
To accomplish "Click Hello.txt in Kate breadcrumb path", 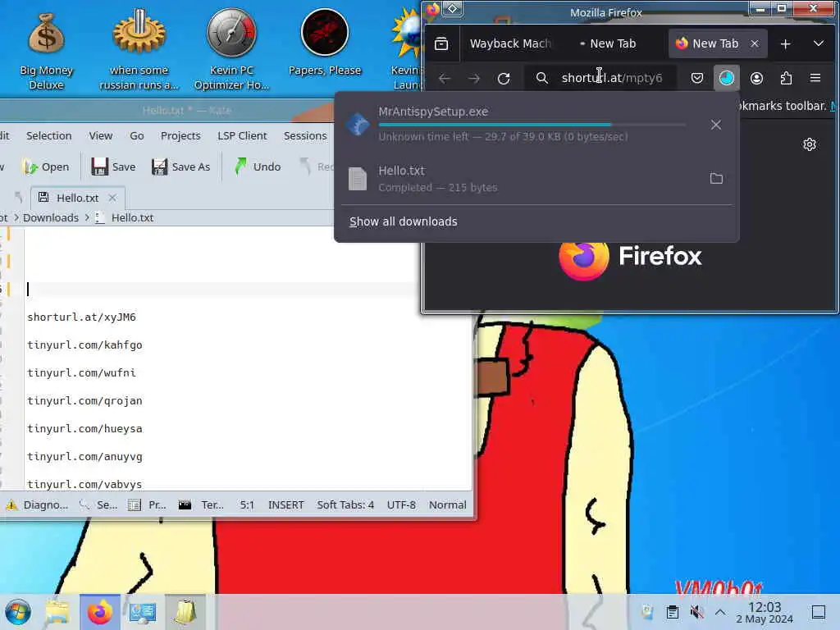I will click(x=132, y=217).
